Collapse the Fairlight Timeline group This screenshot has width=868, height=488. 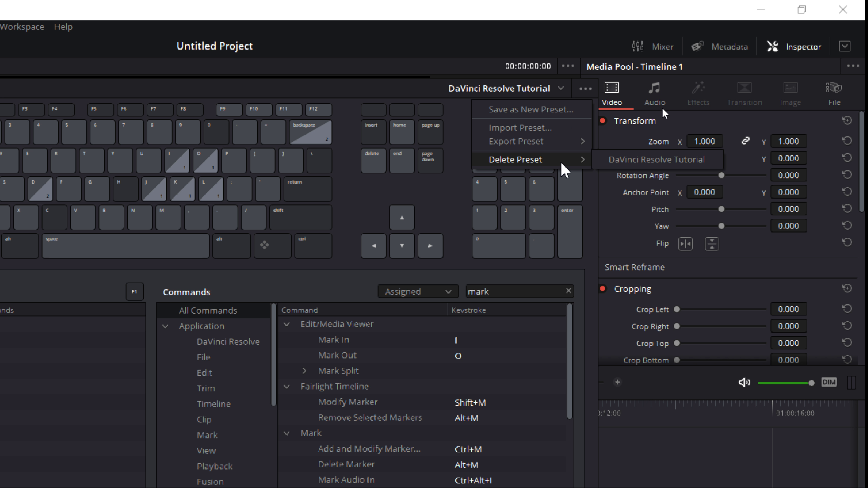tap(286, 386)
